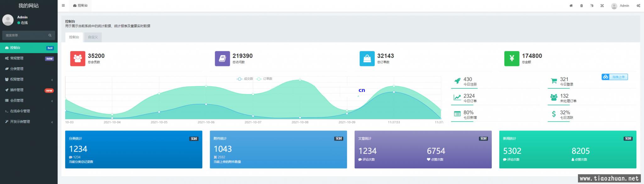This screenshot has height=184, width=644.
Task: Open the Admin user dropdown in top bar
Action: (x=620, y=6)
